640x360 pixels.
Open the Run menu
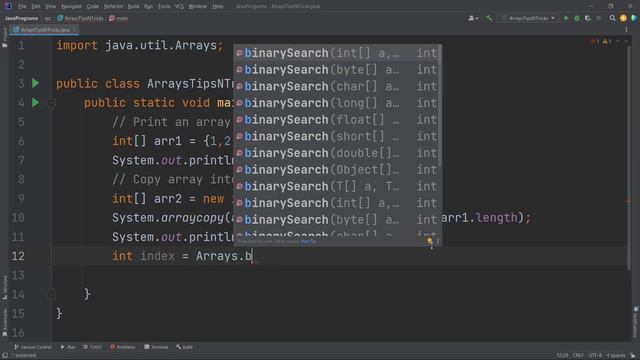tap(148, 7)
